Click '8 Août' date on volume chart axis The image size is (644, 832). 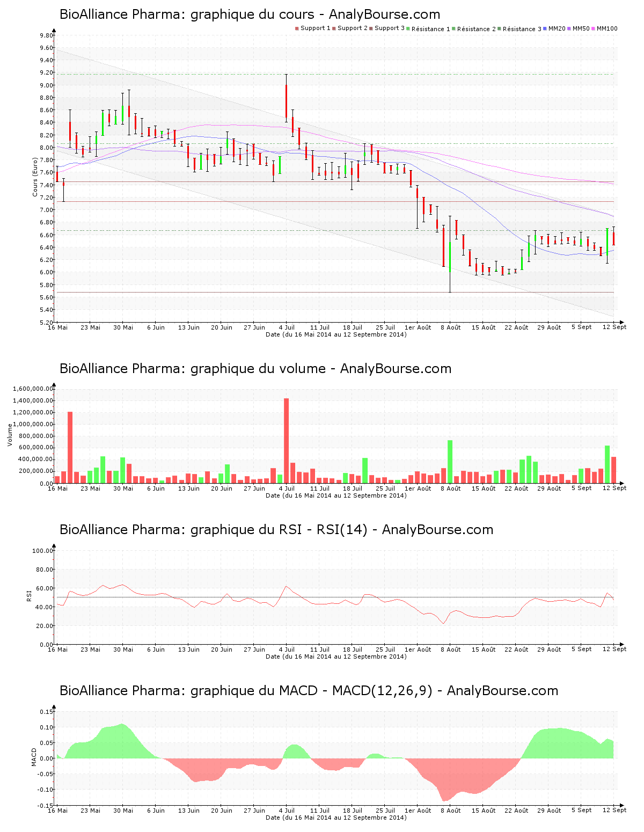pyautogui.click(x=451, y=488)
